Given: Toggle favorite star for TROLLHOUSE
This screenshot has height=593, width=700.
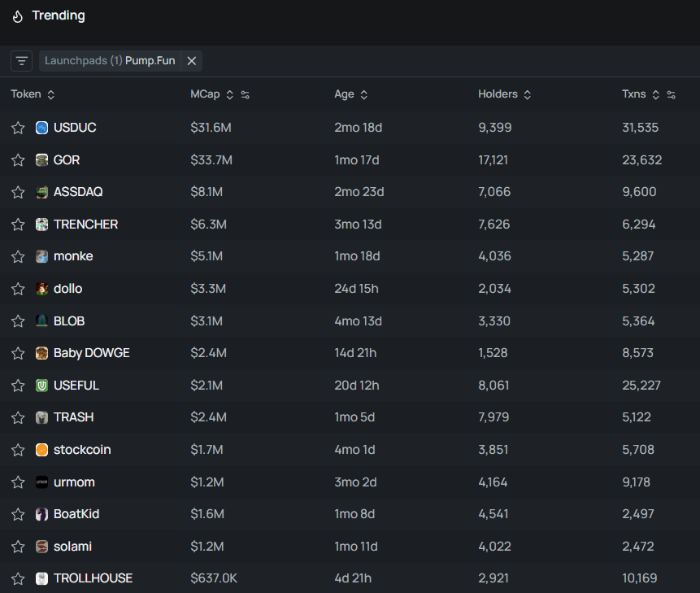Looking at the screenshot, I should (18, 578).
